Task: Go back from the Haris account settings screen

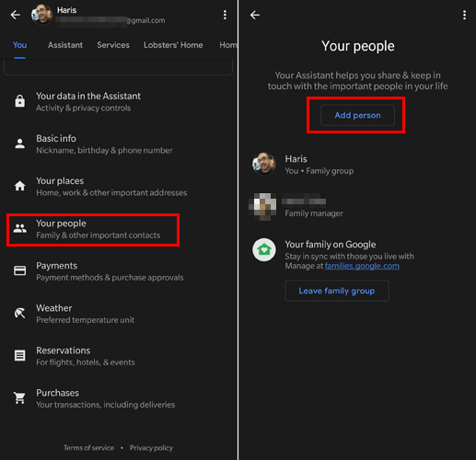Action: (x=15, y=15)
